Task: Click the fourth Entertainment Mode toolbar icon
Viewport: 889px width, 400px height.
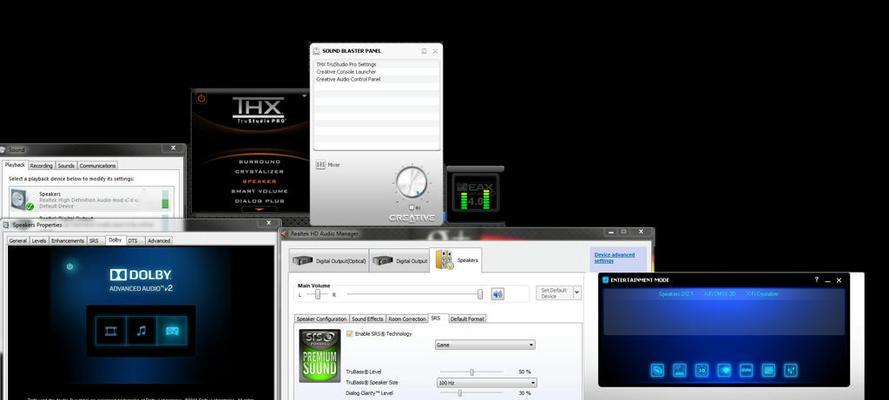Action: (x=724, y=371)
